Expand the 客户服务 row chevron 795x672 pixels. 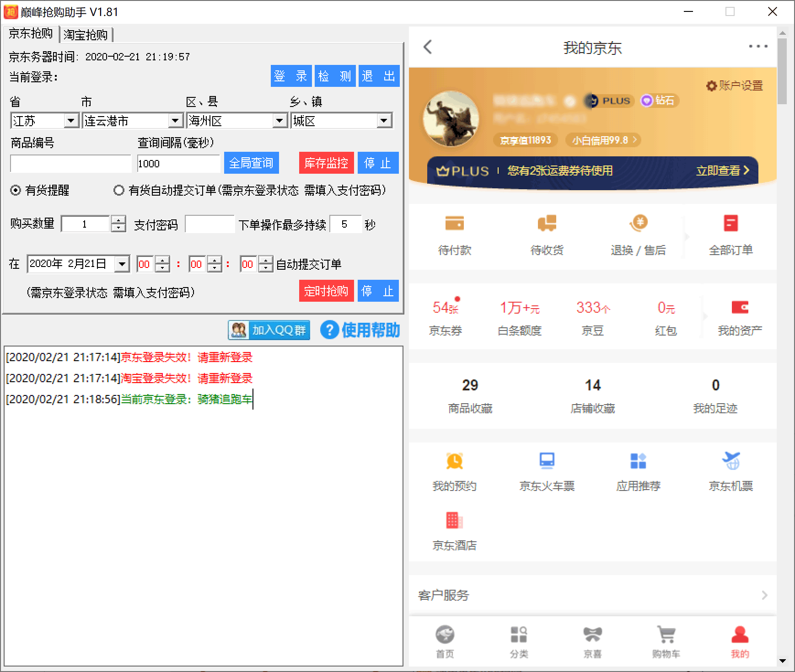pyautogui.click(x=764, y=595)
